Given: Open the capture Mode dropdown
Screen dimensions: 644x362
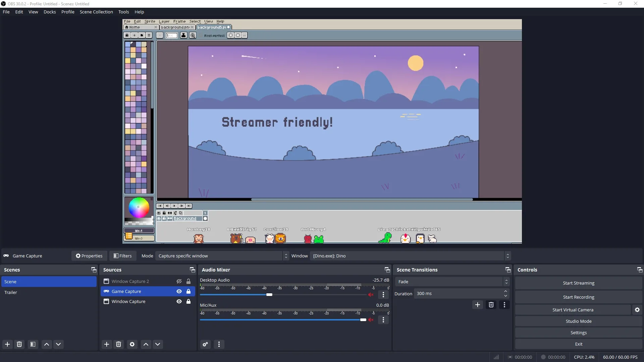Looking at the screenshot, I should 220,256.
